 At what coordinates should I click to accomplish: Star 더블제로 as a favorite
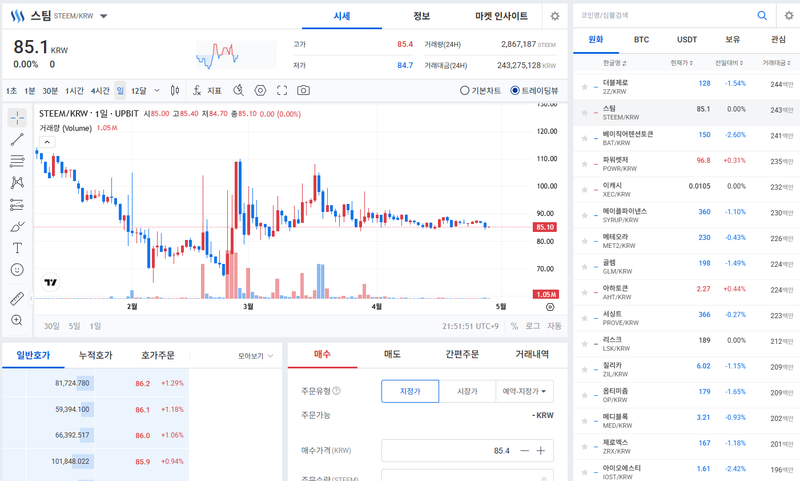point(584,84)
